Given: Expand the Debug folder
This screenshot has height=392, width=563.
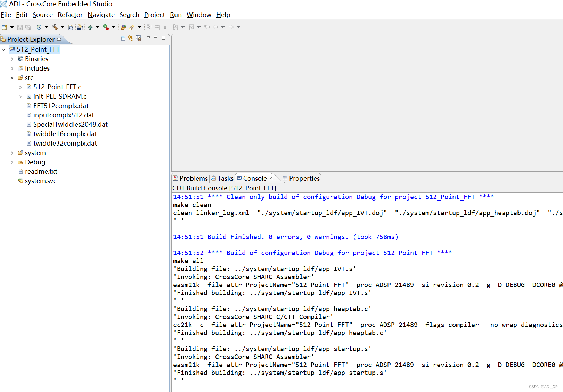Looking at the screenshot, I should 12,162.
